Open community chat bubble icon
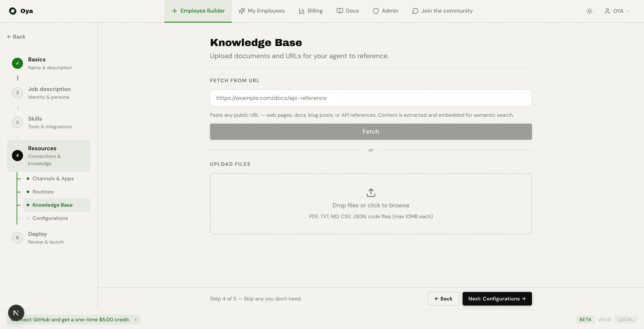This screenshot has width=644, height=329. click(x=415, y=11)
